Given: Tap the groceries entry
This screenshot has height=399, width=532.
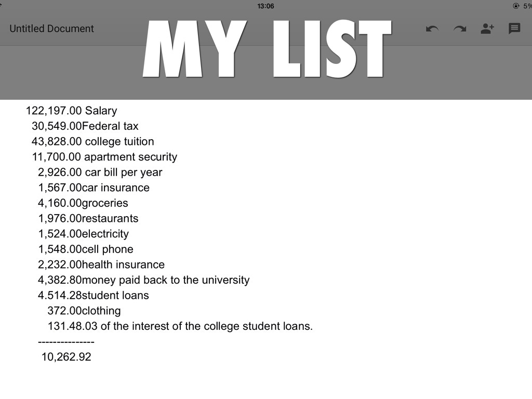Looking at the screenshot, I should 83,203.
